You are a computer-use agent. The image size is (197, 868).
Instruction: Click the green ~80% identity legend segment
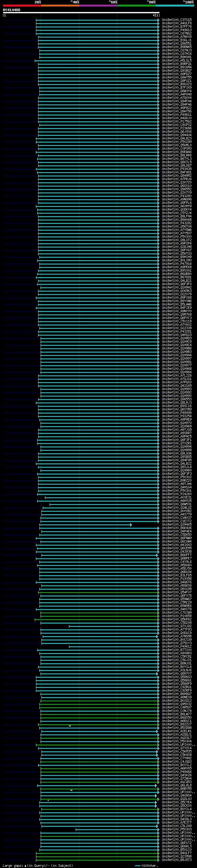137,6
